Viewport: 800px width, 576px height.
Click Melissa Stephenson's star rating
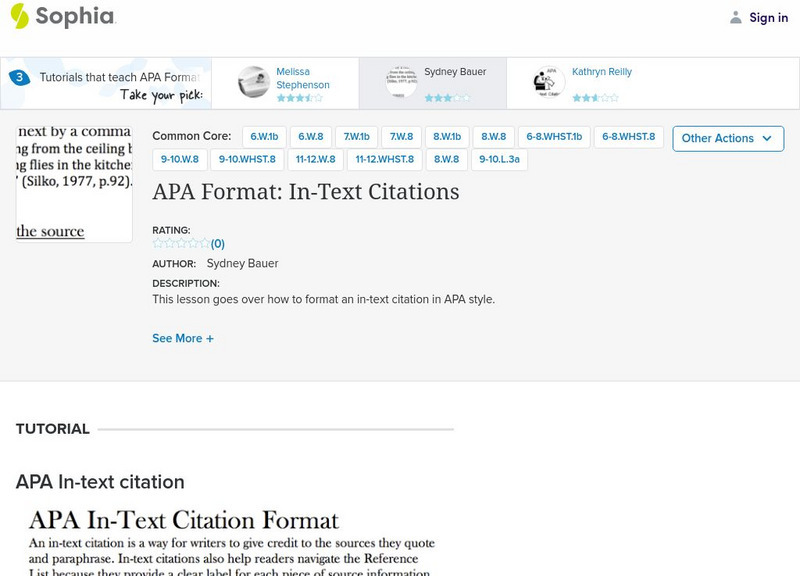(x=299, y=97)
